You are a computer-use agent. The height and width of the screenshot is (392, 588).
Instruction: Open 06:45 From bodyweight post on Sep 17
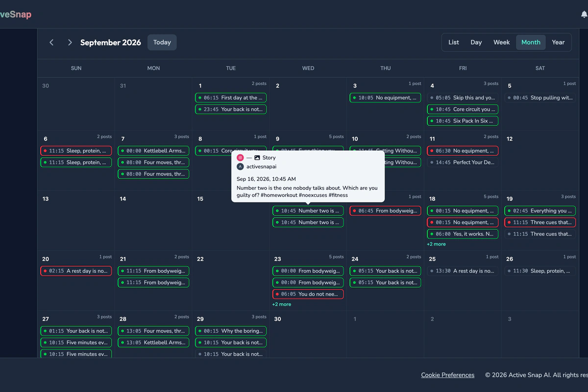coord(385,211)
